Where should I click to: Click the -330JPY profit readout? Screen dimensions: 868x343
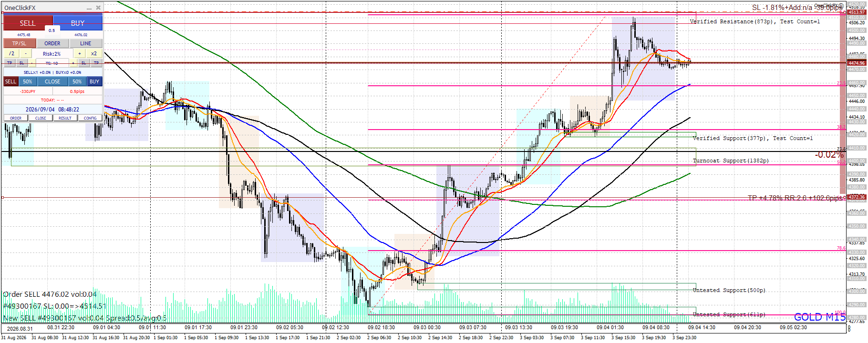28,91
